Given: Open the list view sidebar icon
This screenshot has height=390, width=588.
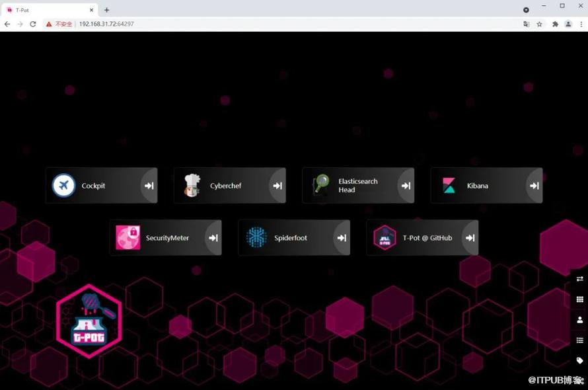Looking at the screenshot, I should pyautogui.click(x=580, y=340).
